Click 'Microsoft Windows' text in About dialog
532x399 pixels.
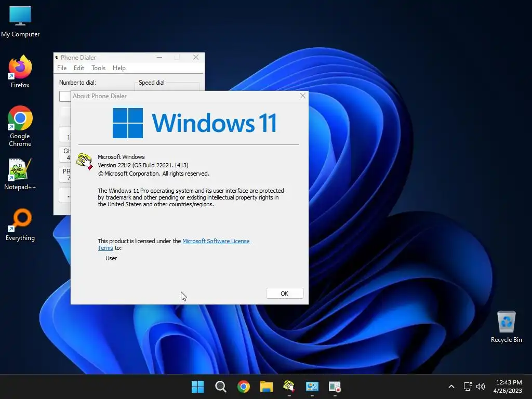coord(121,157)
